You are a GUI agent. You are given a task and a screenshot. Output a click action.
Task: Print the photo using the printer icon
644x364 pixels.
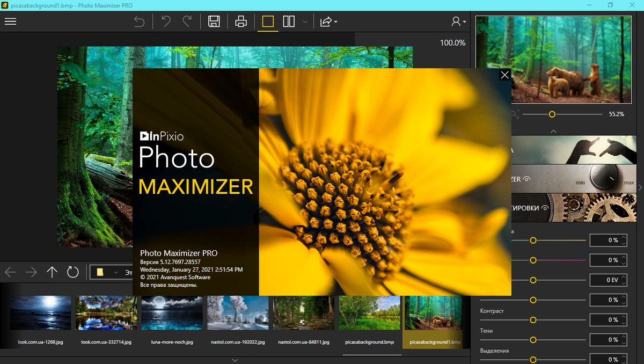[241, 21]
